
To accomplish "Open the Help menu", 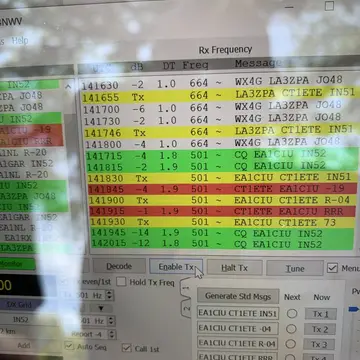I will tap(19, 41).
